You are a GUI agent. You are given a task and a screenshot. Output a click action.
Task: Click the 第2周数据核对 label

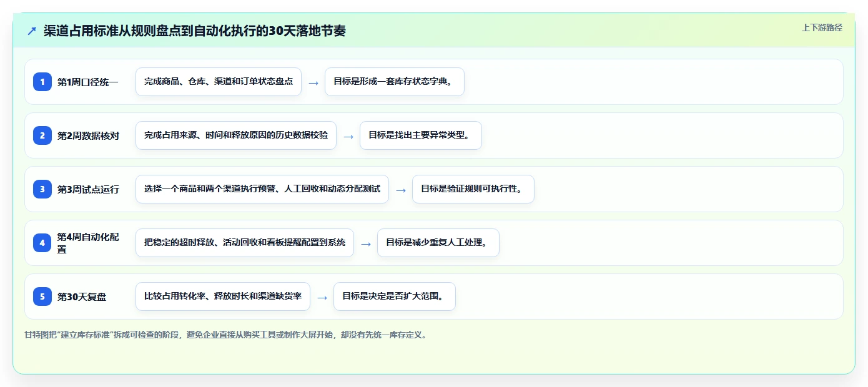point(88,135)
